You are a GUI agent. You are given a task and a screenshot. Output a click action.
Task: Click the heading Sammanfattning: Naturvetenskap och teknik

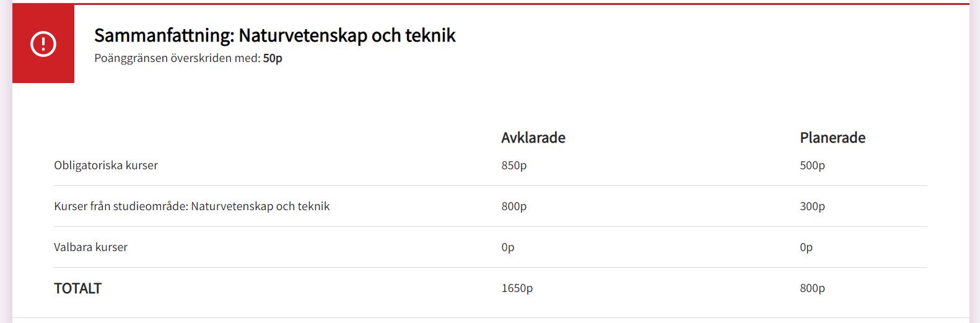coord(274,35)
